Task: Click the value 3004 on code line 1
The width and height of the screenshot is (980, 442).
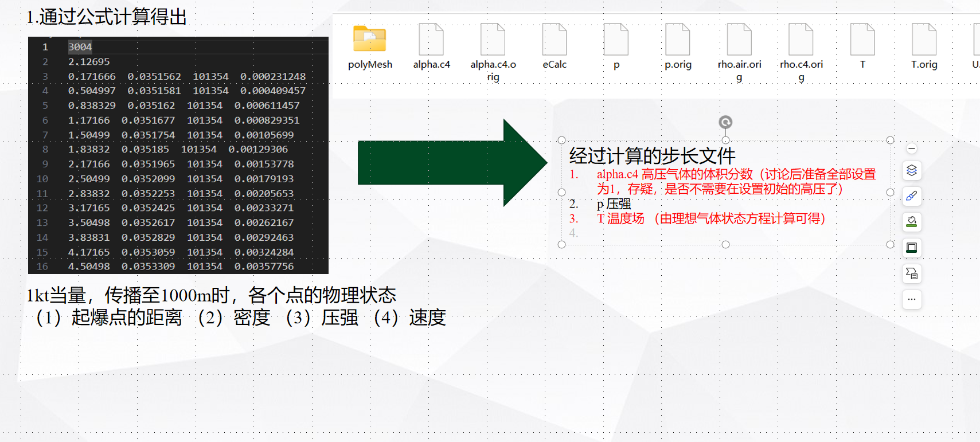Action: tap(80, 47)
